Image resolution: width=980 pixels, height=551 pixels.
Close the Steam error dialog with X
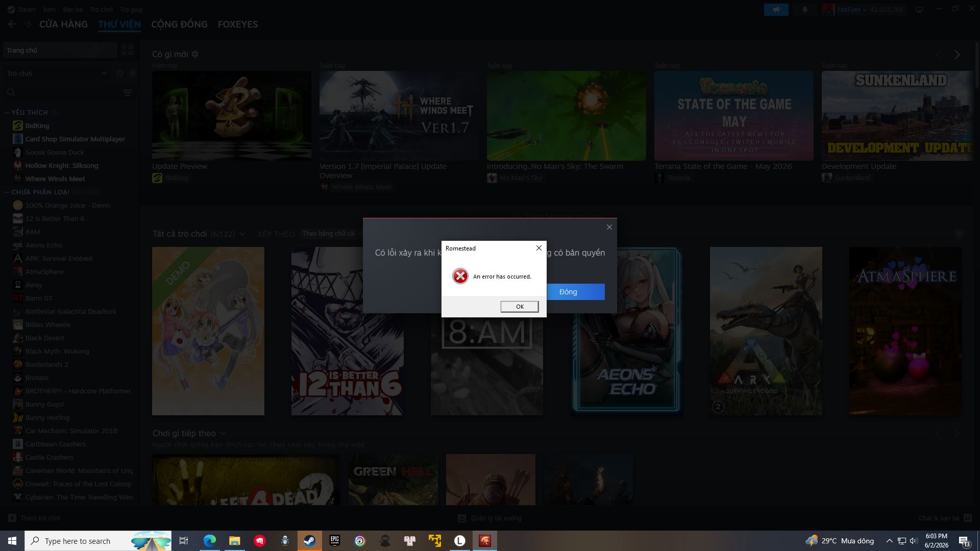click(609, 227)
